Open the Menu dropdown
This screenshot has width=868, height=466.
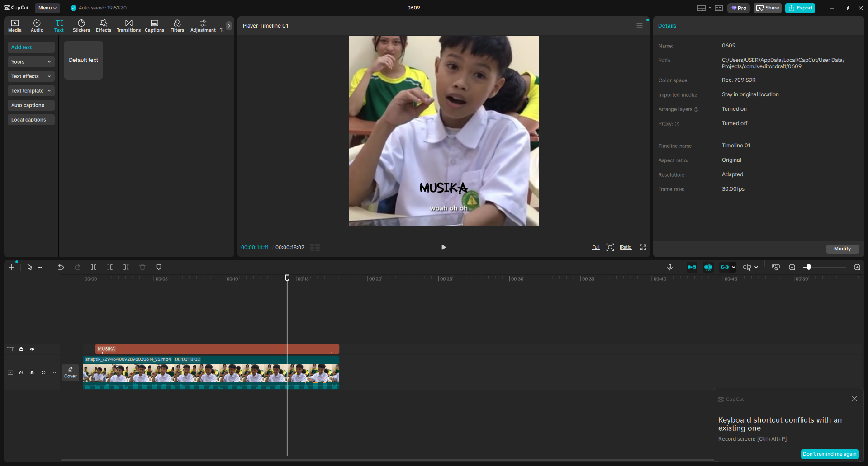click(47, 8)
